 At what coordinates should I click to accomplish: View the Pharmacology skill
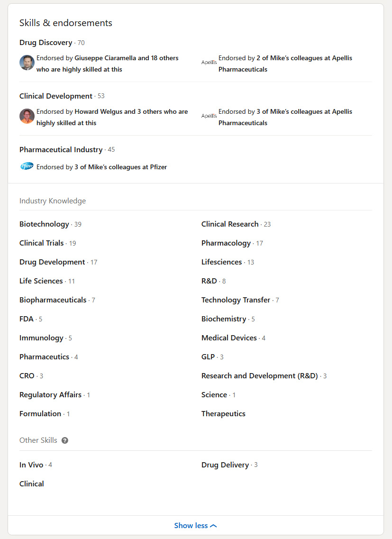pyautogui.click(x=226, y=243)
